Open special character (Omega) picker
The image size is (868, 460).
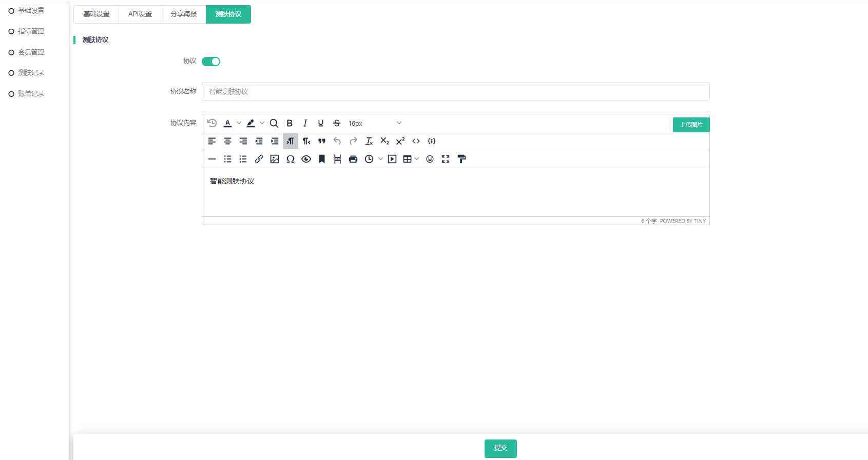point(291,159)
